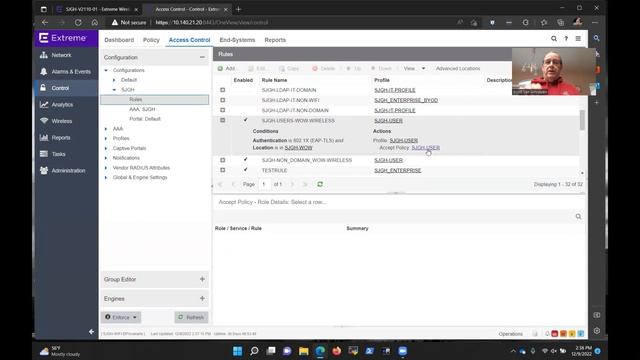Open Microsoft Edge from taskbar
This screenshot has width=640, height=360.
coord(320,351)
